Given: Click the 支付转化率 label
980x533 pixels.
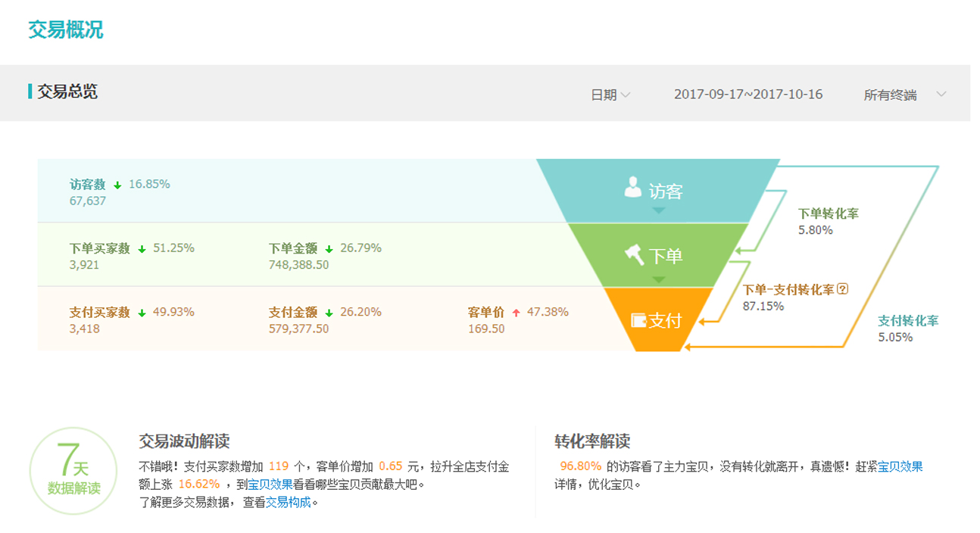Looking at the screenshot, I should pos(908,321).
